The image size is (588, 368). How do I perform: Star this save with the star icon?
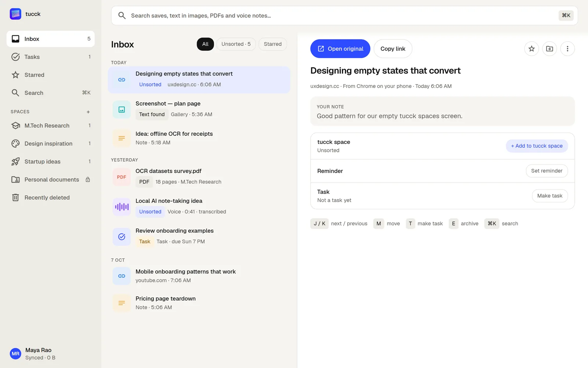coord(531,49)
